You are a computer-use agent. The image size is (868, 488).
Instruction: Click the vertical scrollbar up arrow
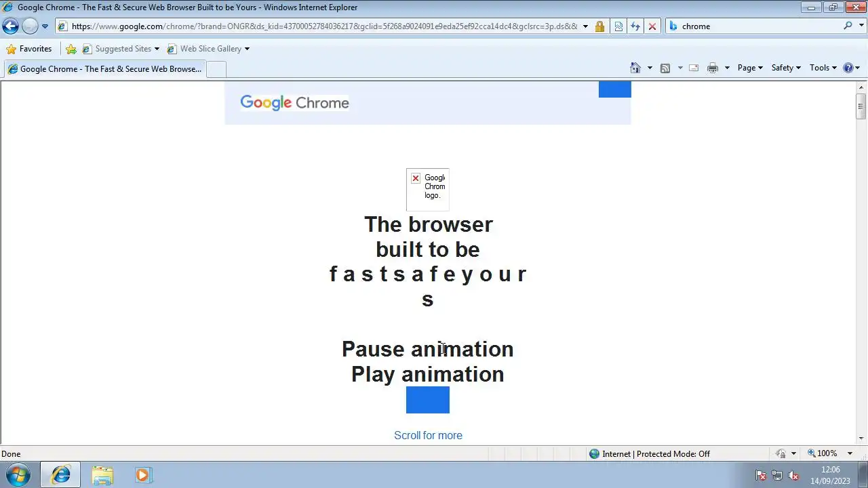click(861, 87)
